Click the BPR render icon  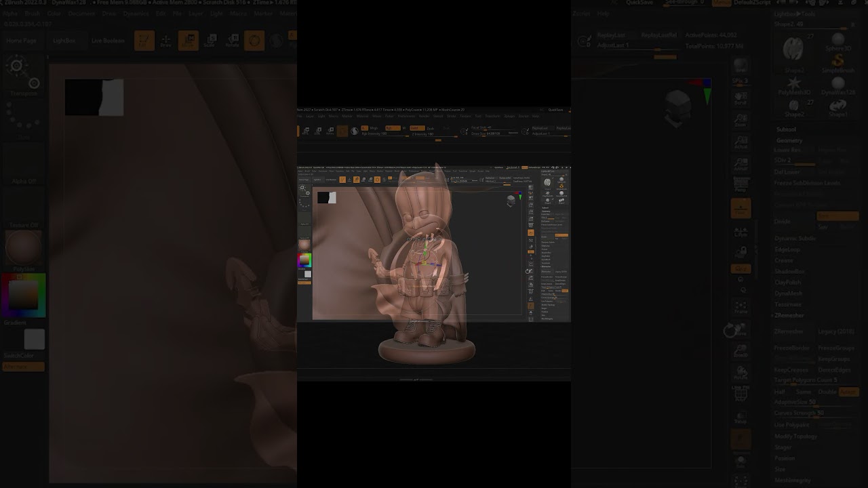pyautogui.click(x=741, y=66)
